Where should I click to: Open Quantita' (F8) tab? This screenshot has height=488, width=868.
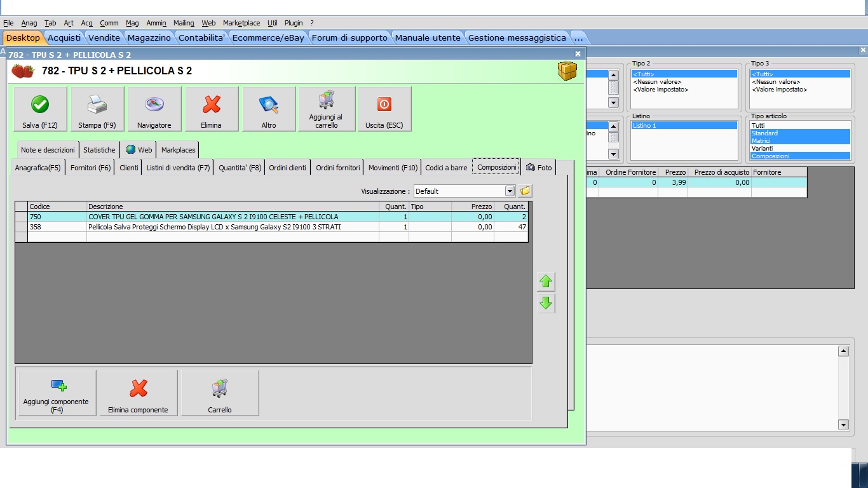[x=240, y=168]
